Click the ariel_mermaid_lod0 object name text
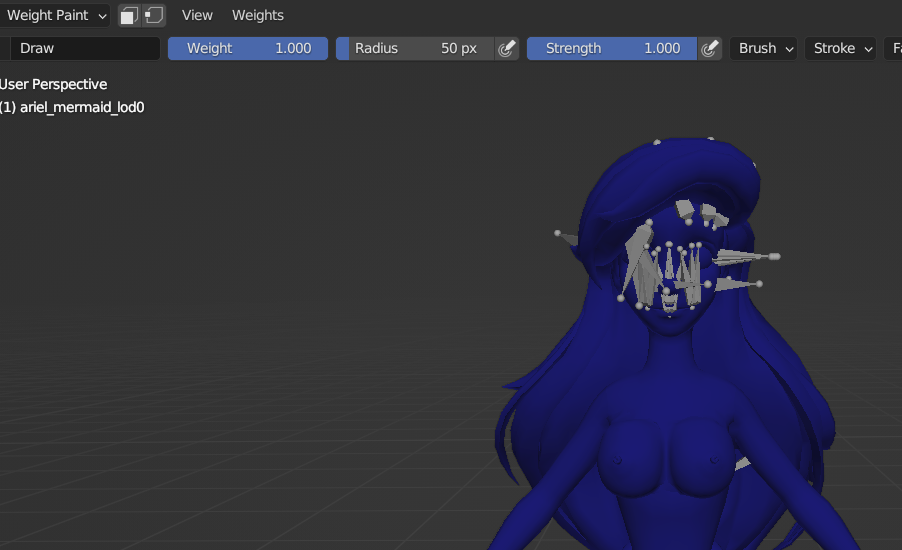 [82, 108]
